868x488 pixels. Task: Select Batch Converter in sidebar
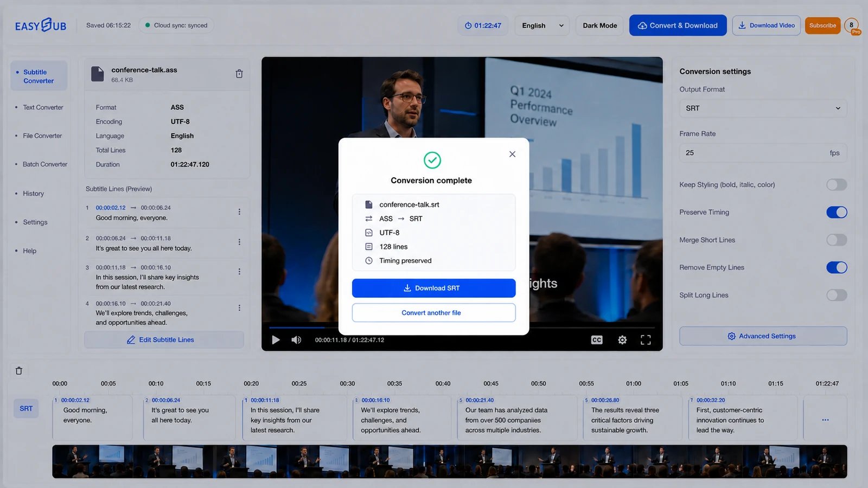45,164
